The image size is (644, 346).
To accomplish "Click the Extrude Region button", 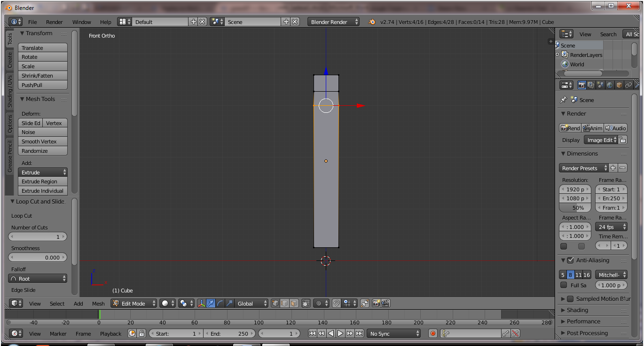I will coord(42,181).
